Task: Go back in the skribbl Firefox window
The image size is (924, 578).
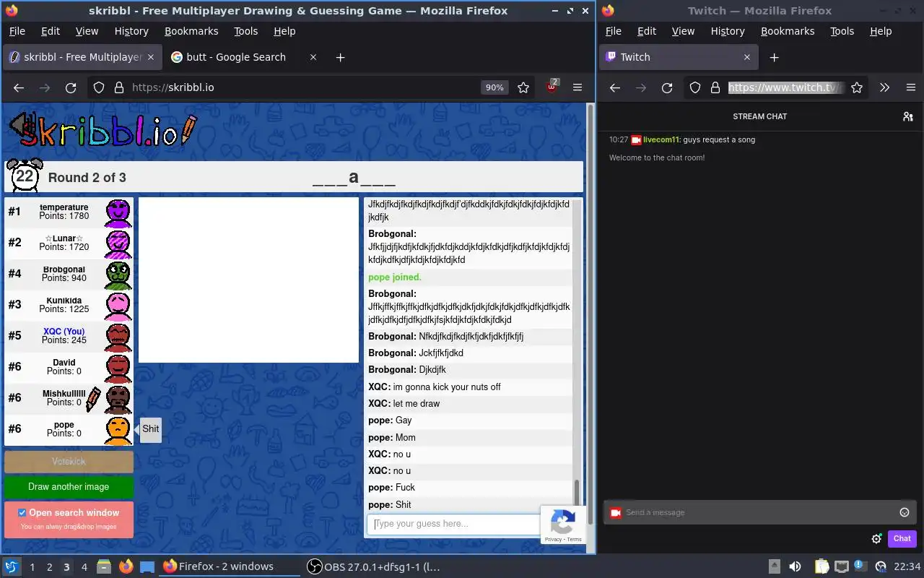Action: pyautogui.click(x=19, y=87)
